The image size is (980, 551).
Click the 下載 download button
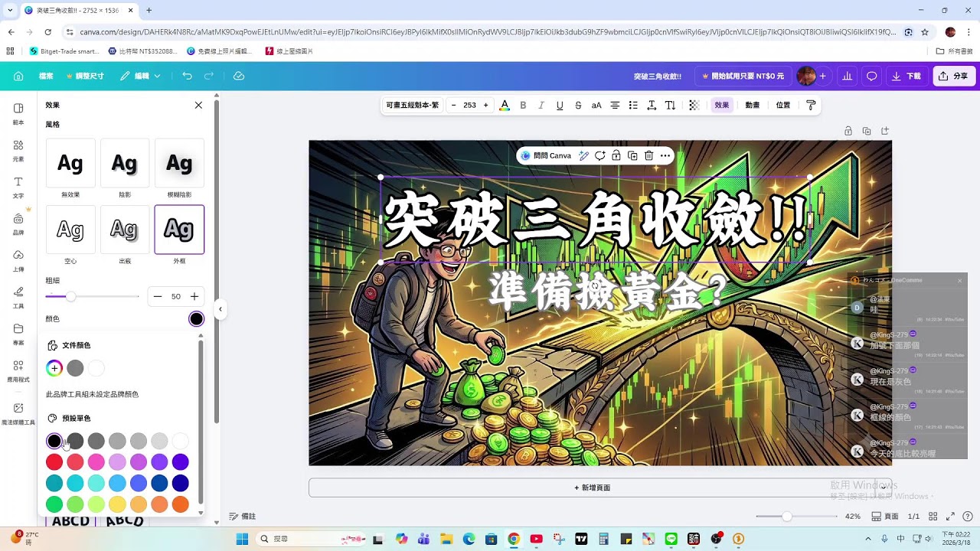tap(907, 76)
